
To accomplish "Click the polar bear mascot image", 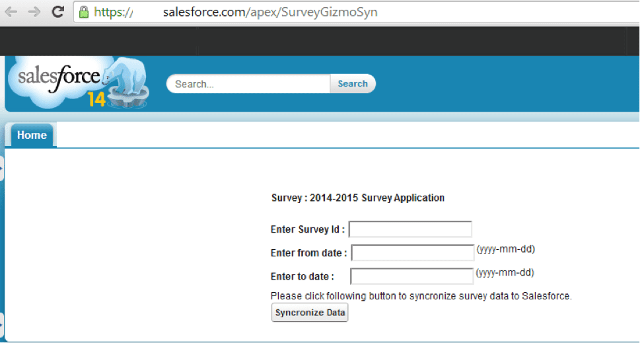I will 127,82.
